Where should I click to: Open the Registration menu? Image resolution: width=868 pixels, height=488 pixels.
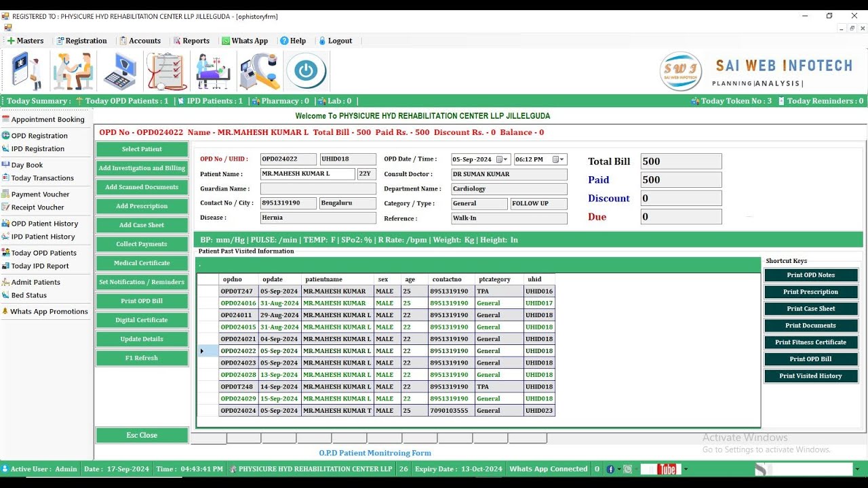(x=81, y=41)
